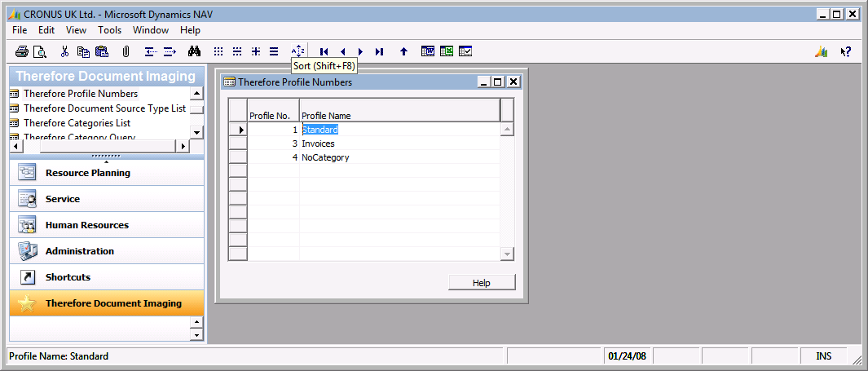Click the Sort A-Z toolbar icon

tap(297, 51)
